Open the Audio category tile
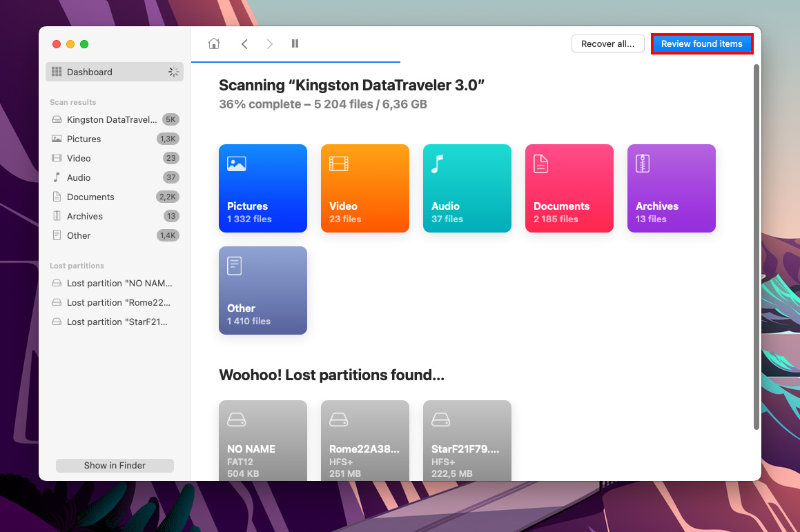Viewport: 800px width, 532px height. [x=467, y=188]
